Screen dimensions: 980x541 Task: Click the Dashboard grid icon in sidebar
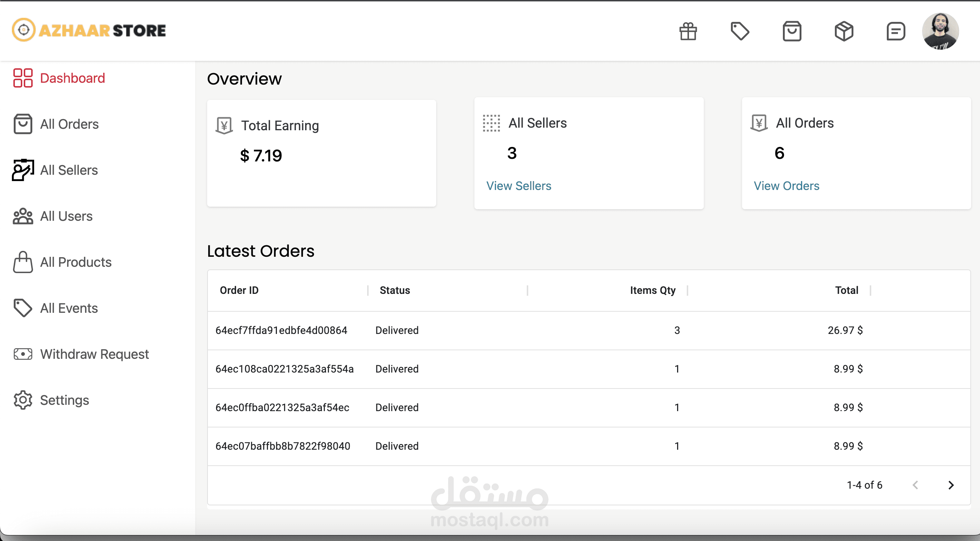coord(23,78)
